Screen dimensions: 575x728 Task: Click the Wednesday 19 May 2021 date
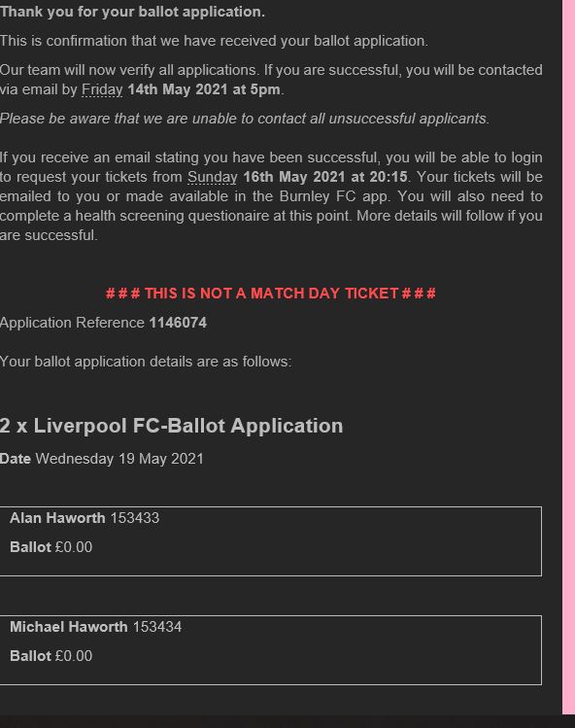pos(119,459)
